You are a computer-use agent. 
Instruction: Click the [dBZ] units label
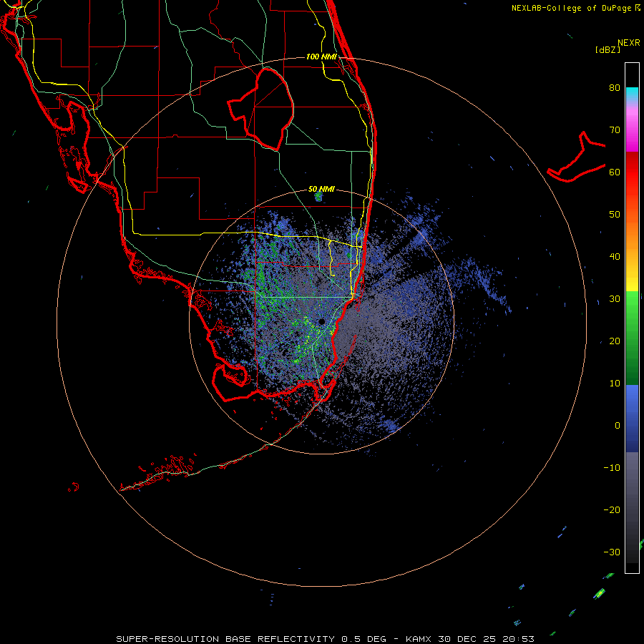(608, 49)
